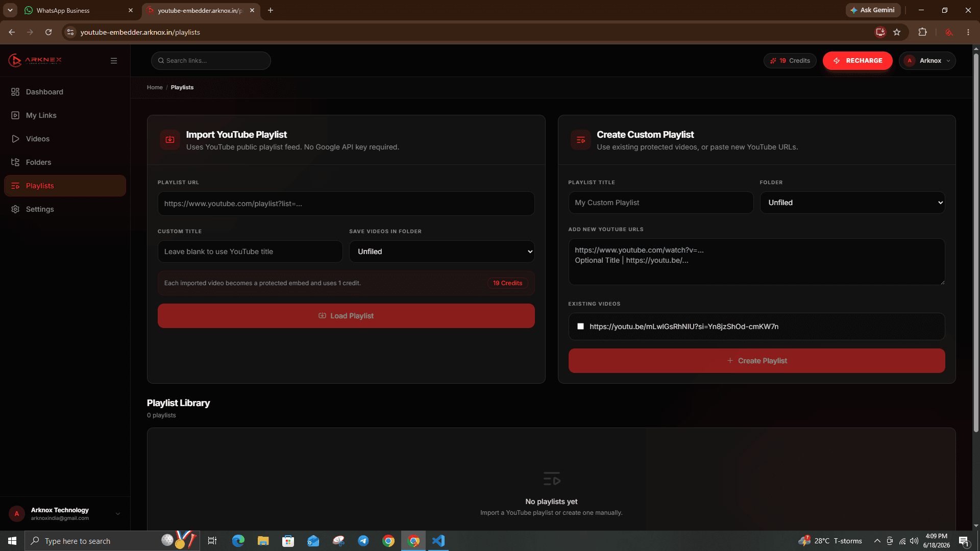Open the 19 Credits badge in header
Screen dimensions: 980x551
[x=790, y=61]
